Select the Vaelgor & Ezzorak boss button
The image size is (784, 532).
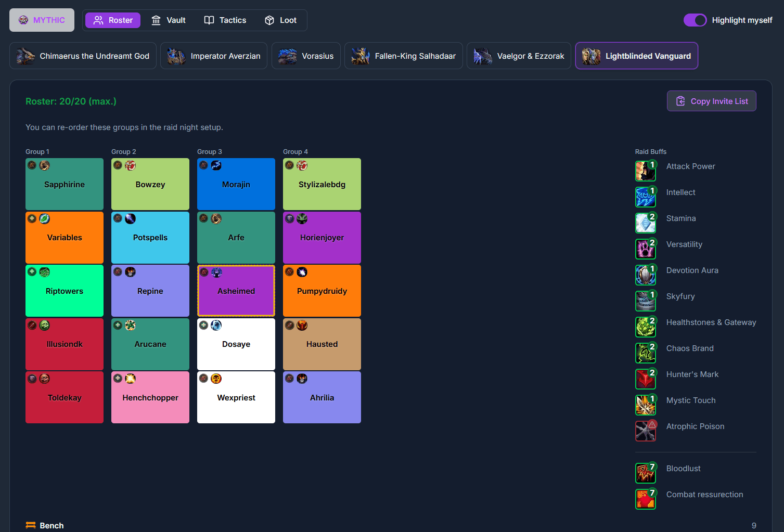[519, 56]
